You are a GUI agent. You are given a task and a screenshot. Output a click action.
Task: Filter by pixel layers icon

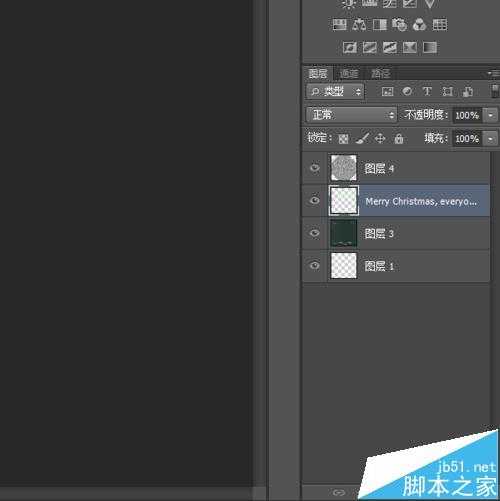[x=387, y=91]
